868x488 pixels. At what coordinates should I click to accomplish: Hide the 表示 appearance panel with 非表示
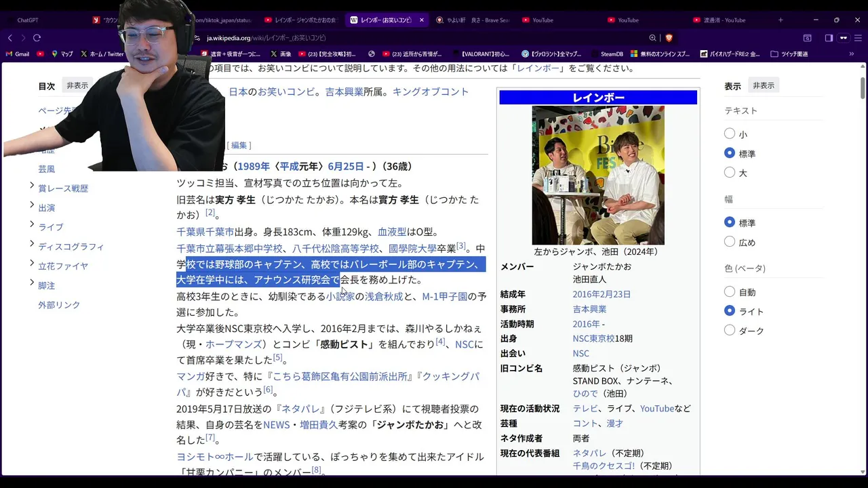coord(764,85)
